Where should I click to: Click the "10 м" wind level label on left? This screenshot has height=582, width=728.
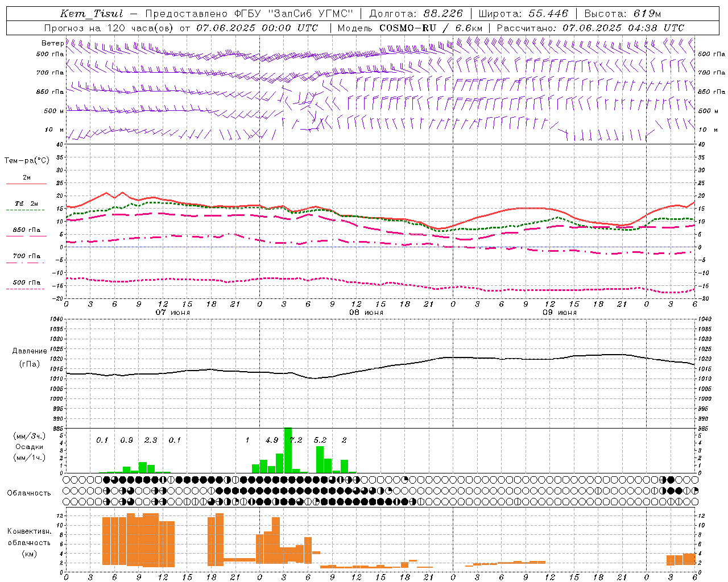[54, 130]
